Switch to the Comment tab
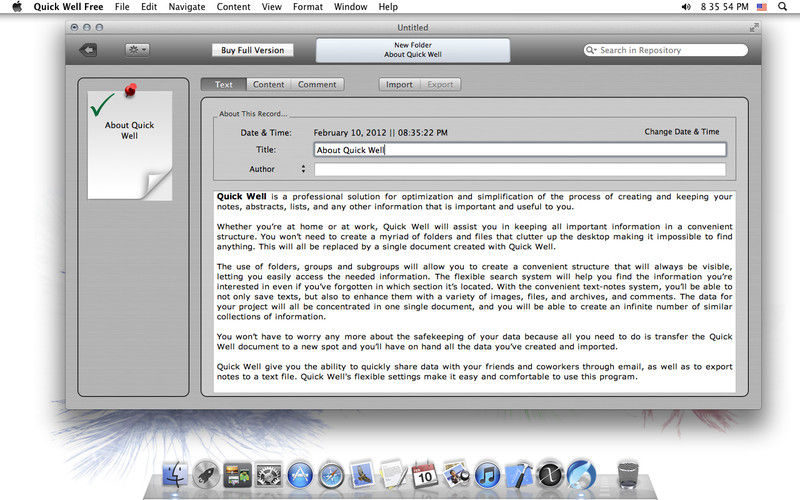Screen dimensions: 800x500 coord(317,85)
